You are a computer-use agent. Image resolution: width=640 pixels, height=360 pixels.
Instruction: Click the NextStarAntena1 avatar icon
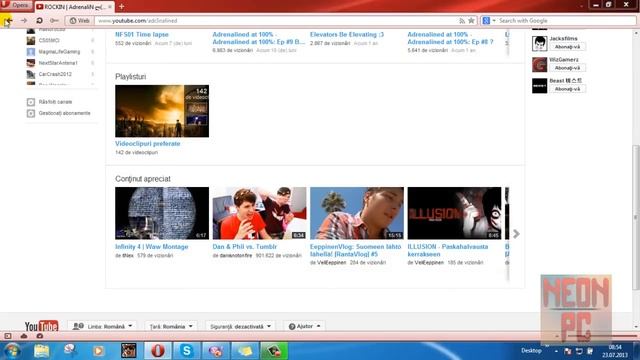click(x=31, y=63)
